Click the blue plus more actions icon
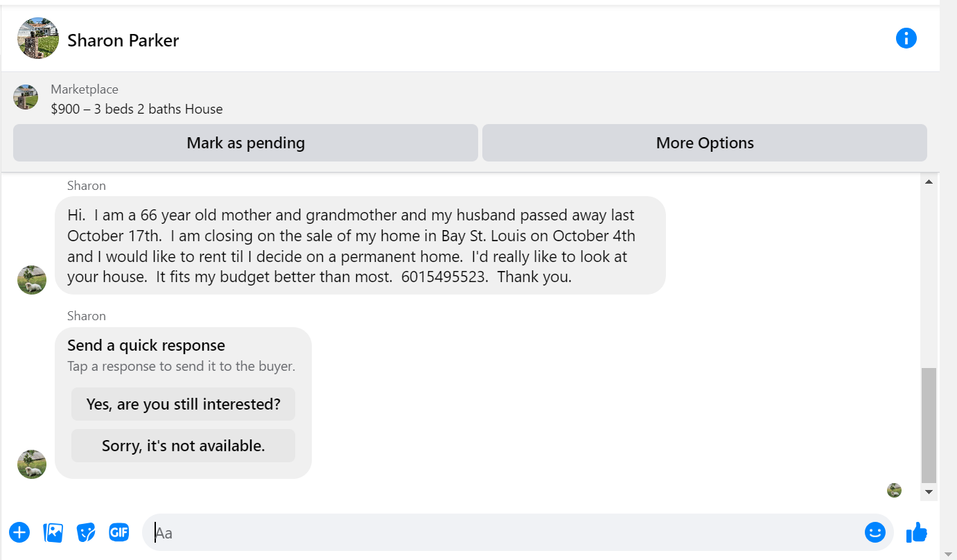 pyautogui.click(x=19, y=532)
